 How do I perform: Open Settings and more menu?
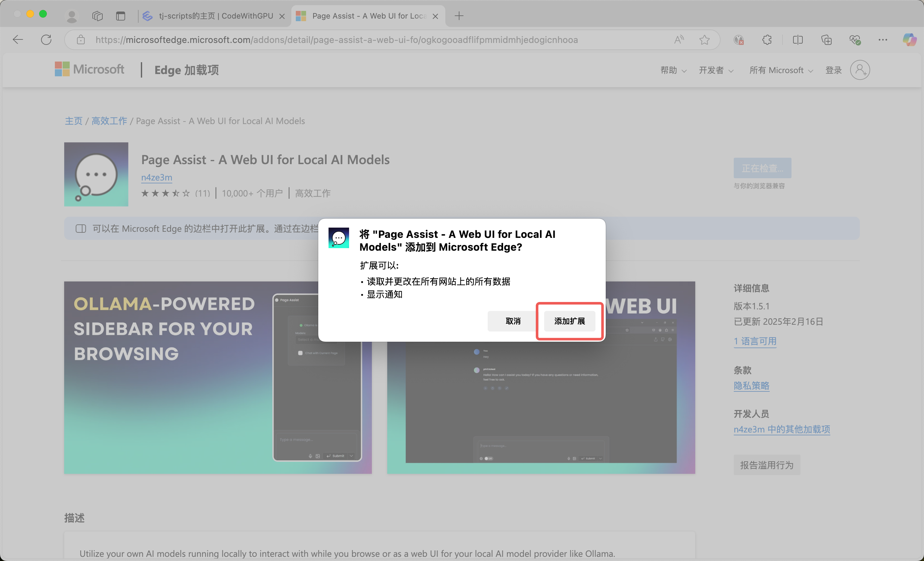tap(883, 40)
